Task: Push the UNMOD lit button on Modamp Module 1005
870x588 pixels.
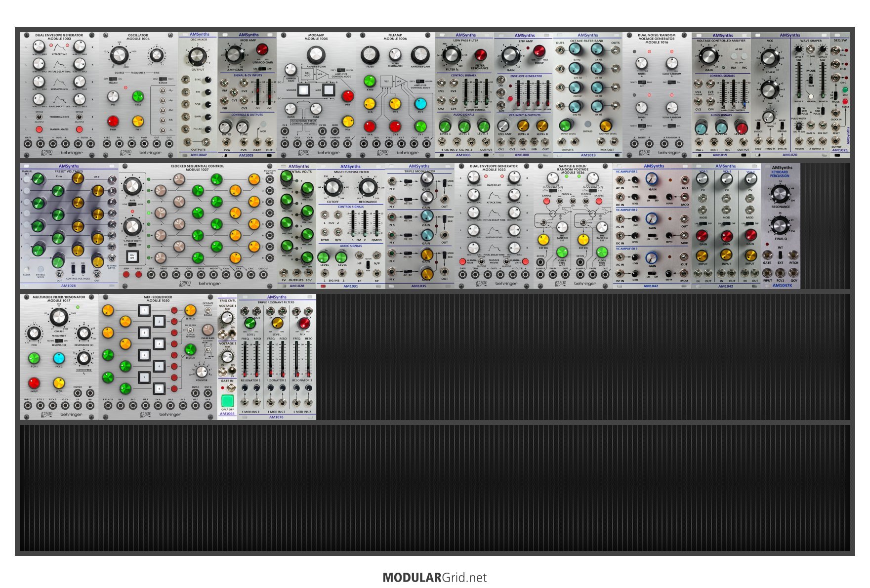Action: (x=304, y=90)
